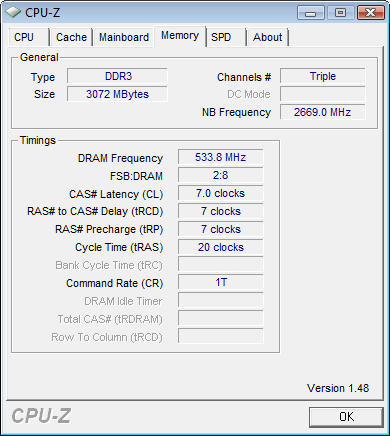
Task: Click the Command Rate 1T field
Action: point(221,282)
